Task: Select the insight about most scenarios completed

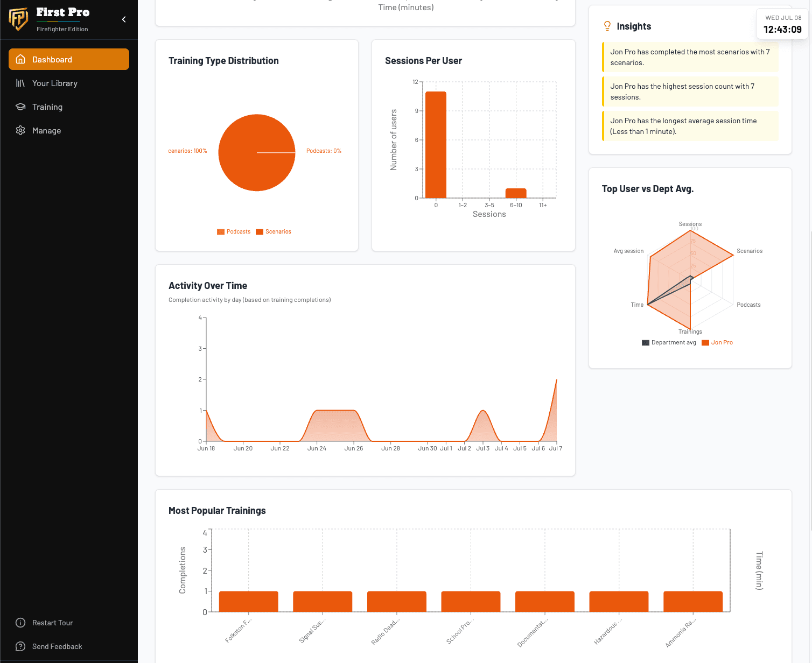Action: point(690,57)
